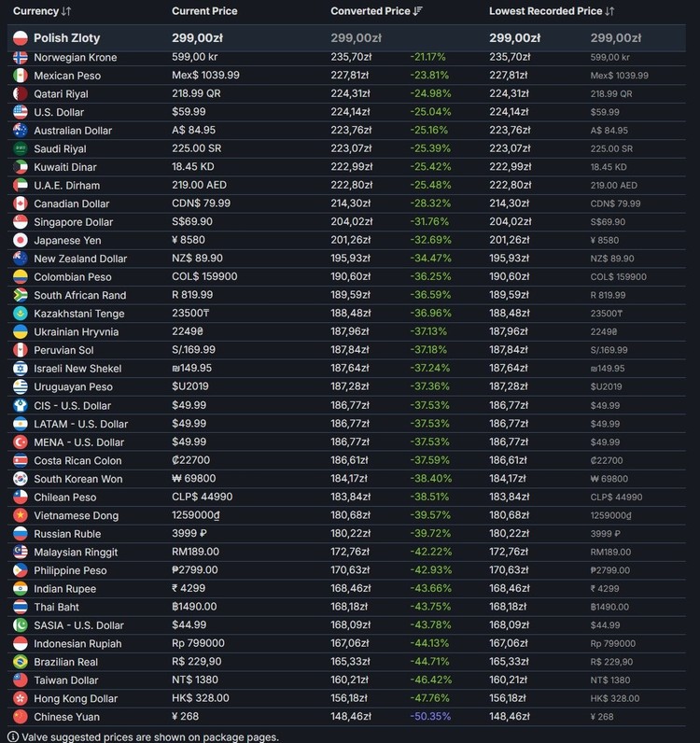
Task: Select the Indian Rupee row name
Action: click(65, 589)
